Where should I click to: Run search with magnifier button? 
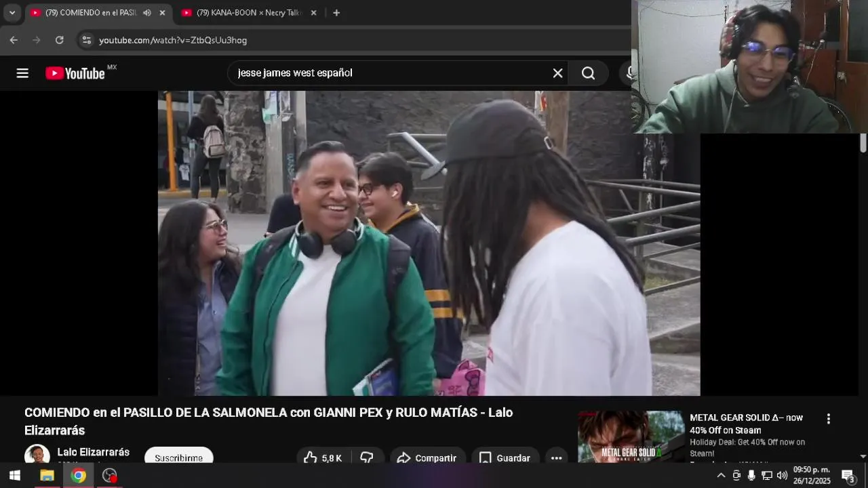pos(588,73)
